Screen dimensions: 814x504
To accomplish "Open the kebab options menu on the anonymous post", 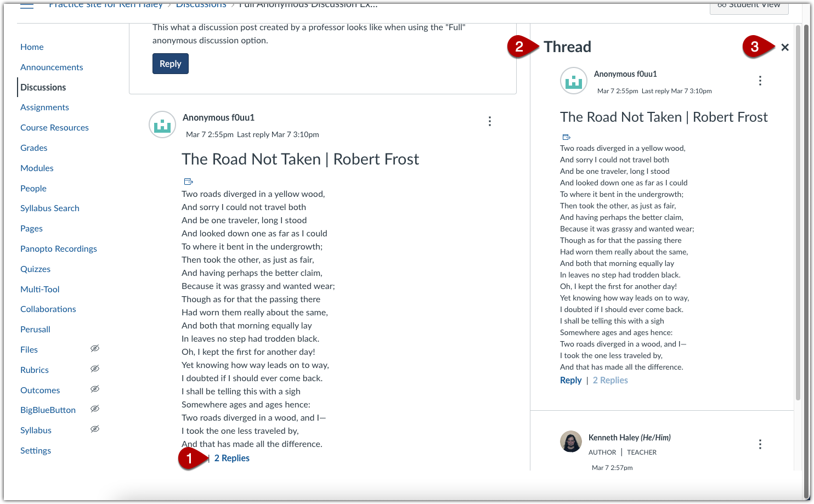I will 489,121.
